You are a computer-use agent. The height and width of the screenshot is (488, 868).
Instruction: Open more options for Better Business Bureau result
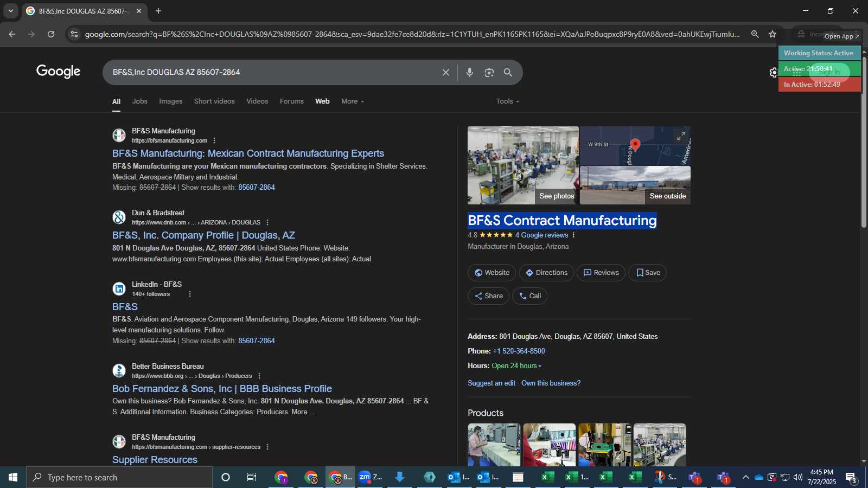(x=259, y=376)
